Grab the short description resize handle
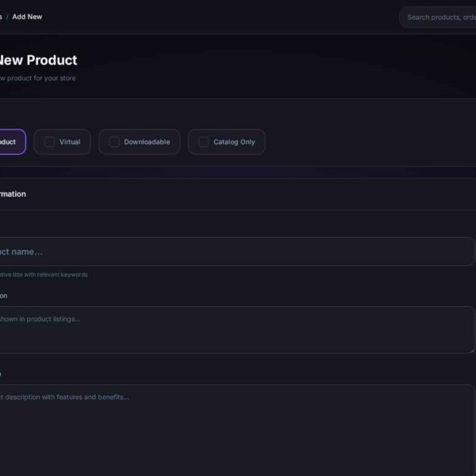Screen dimensions: 476x476 coord(471,350)
